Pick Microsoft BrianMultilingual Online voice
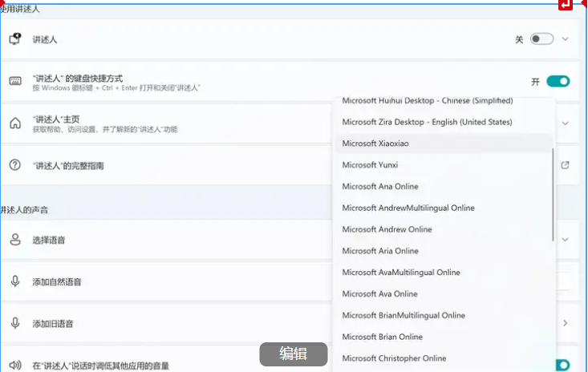Image resolution: width=588 pixels, height=372 pixels. click(403, 315)
